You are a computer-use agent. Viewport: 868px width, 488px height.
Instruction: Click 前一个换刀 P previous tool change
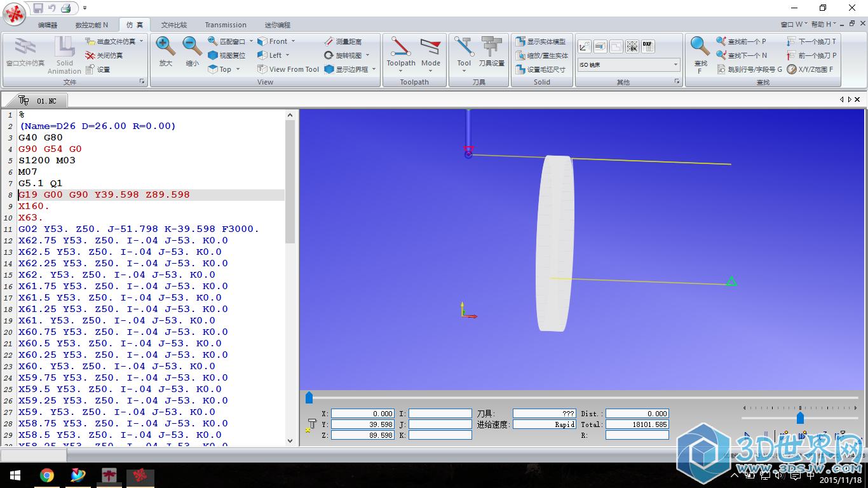811,55
